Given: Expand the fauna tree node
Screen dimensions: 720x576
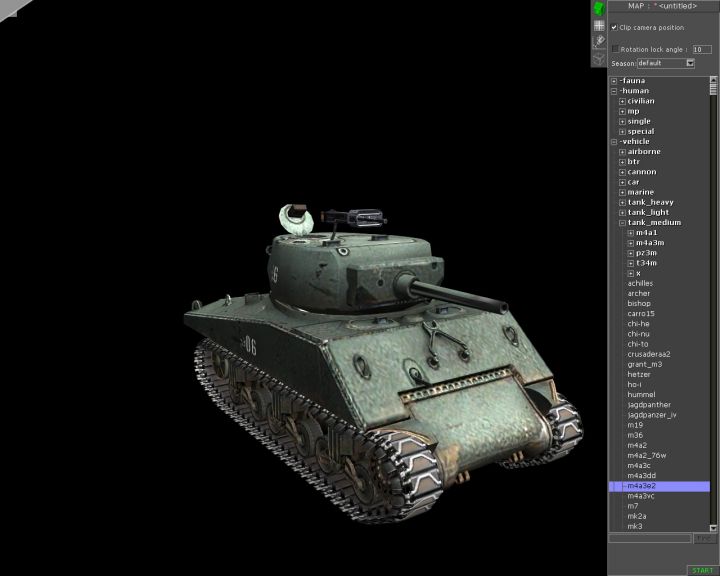Looking at the screenshot, I should click(614, 80).
